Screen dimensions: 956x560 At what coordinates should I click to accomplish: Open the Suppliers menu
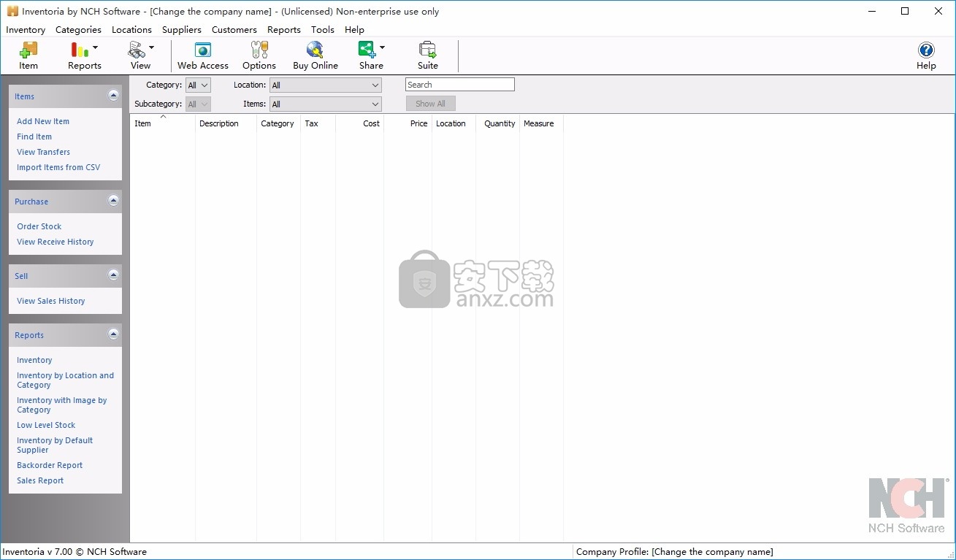pyautogui.click(x=182, y=30)
